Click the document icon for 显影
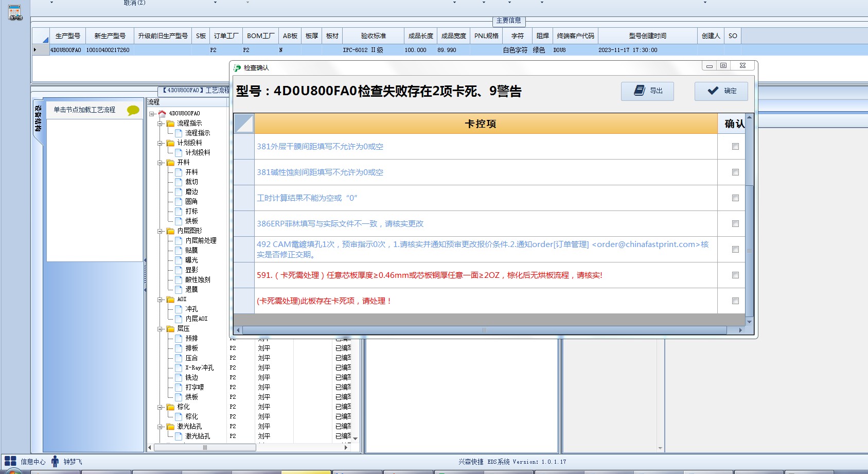Viewport: 868px width, 474px height. point(179,270)
